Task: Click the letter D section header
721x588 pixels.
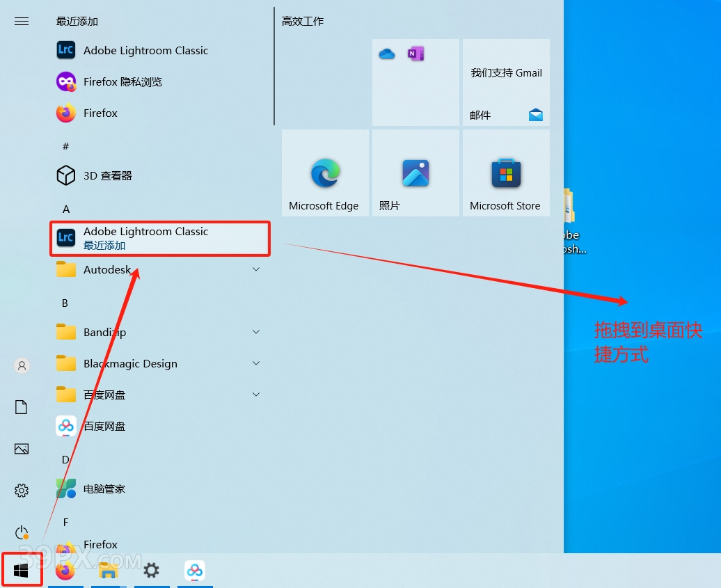Action: (65, 460)
